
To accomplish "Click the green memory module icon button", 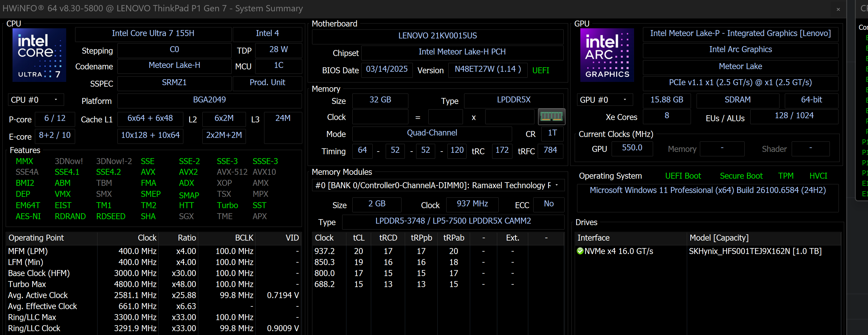I will click(551, 117).
